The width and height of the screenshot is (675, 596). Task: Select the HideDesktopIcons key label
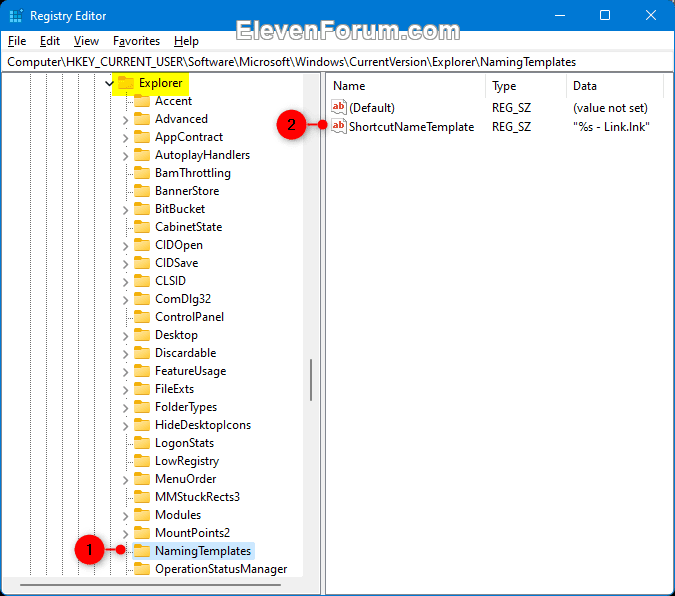click(x=203, y=425)
